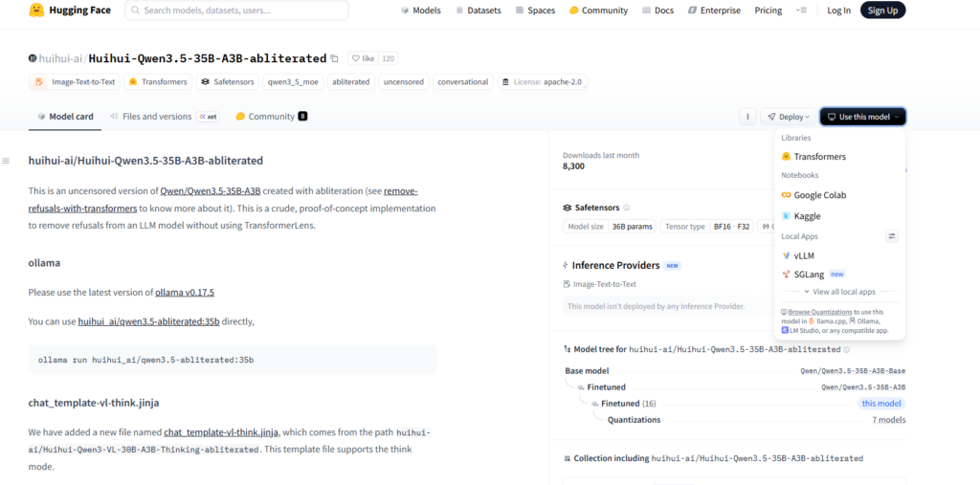Viewport: 980px width, 485px height.
Task: Open local apps settings sliders icon
Action: coord(892,236)
